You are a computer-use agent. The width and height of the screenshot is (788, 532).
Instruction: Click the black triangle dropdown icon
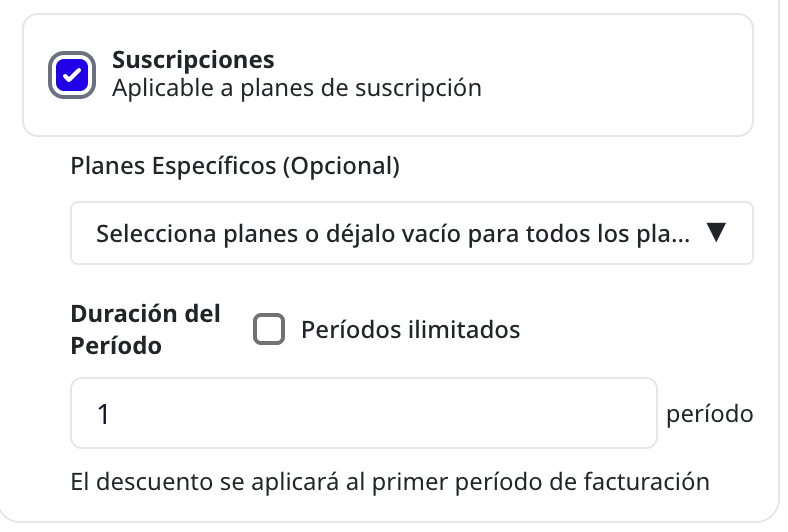(x=716, y=233)
